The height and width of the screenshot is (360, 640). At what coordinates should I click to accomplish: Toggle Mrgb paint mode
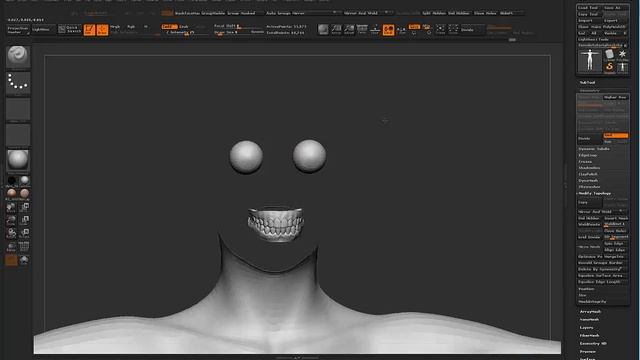(x=116, y=27)
